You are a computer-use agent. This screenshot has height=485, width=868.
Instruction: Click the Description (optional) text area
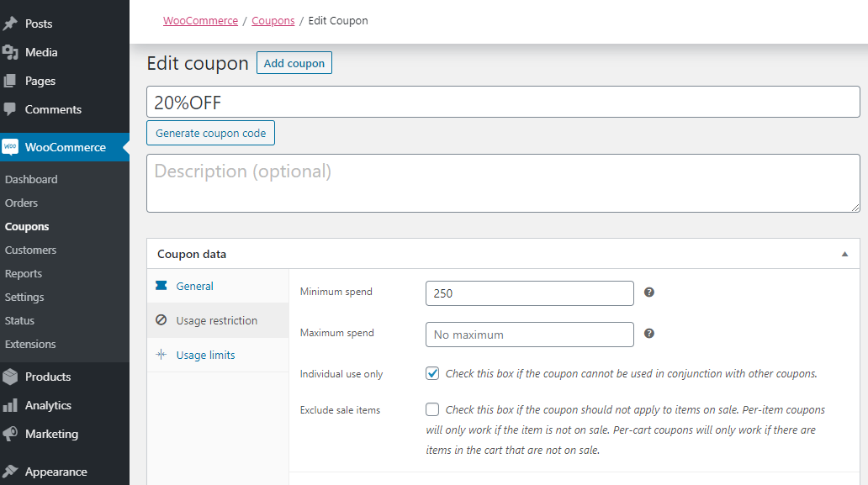[x=503, y=183]
